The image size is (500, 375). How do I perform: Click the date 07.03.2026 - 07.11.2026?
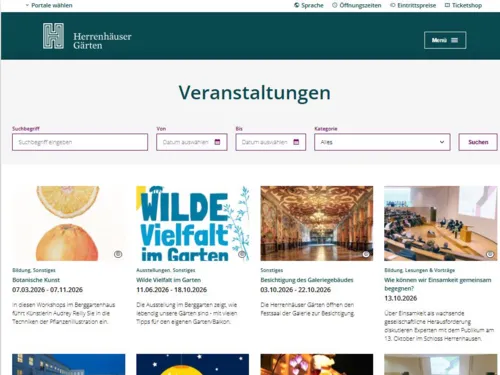coord(47,290)
